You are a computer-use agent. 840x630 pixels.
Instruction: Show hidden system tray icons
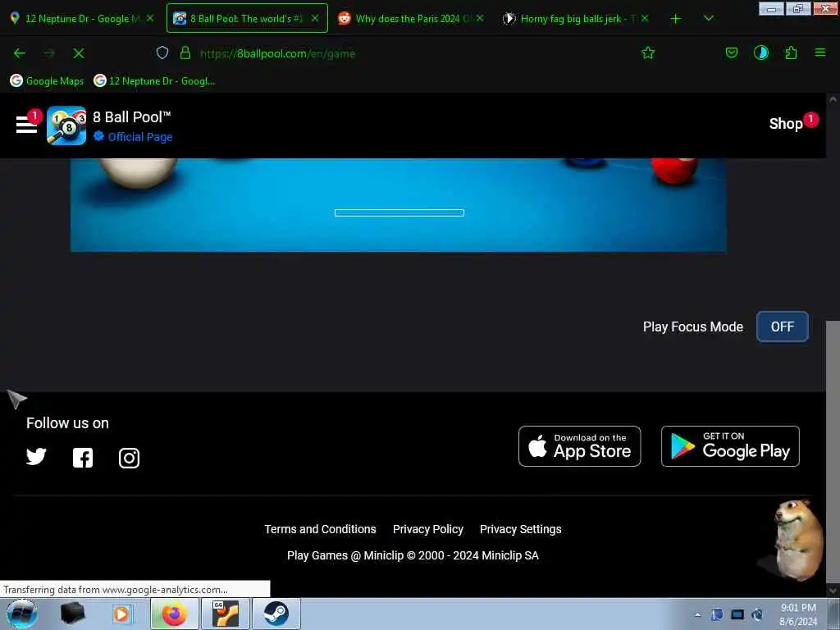697,614
